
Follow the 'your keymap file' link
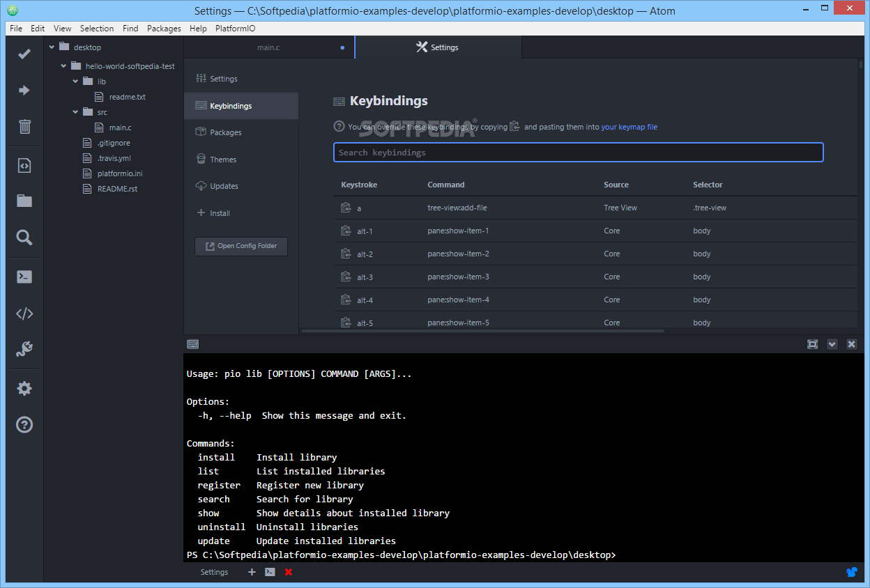click(x=629, y=127)
